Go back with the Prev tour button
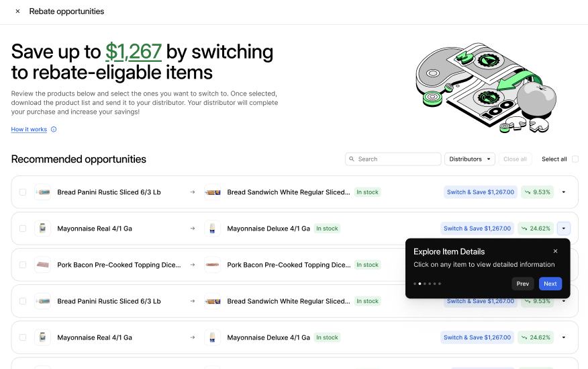The image size is (588, 369). [523, 284]
